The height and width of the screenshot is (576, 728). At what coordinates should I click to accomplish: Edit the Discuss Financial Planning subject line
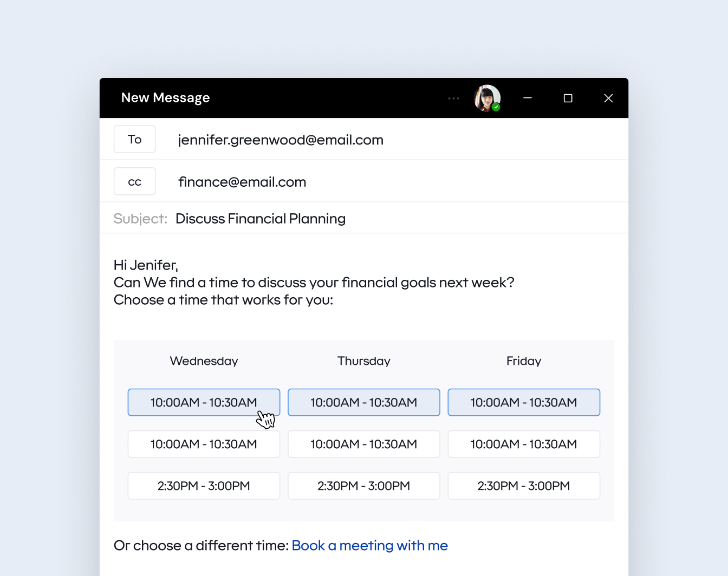[x=260, y=219]
